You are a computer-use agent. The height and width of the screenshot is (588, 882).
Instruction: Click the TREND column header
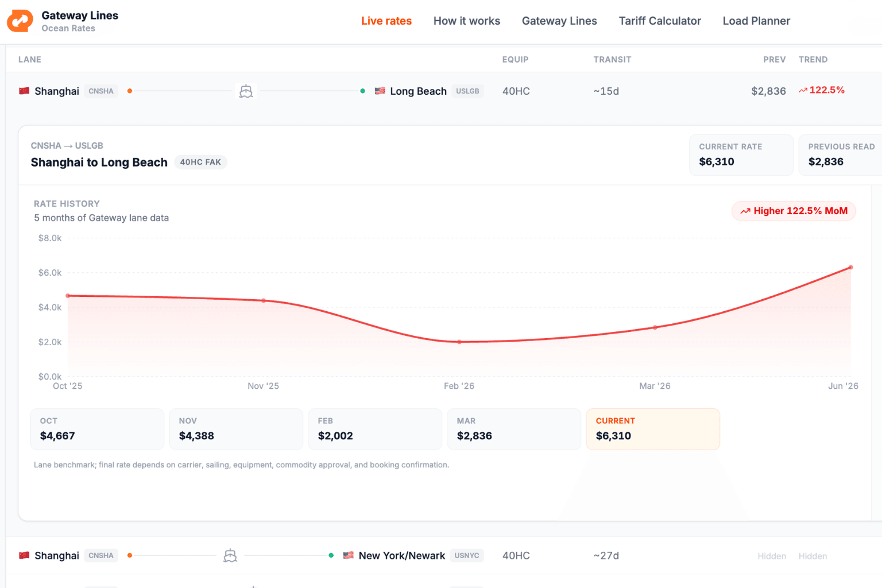[813, 59]
